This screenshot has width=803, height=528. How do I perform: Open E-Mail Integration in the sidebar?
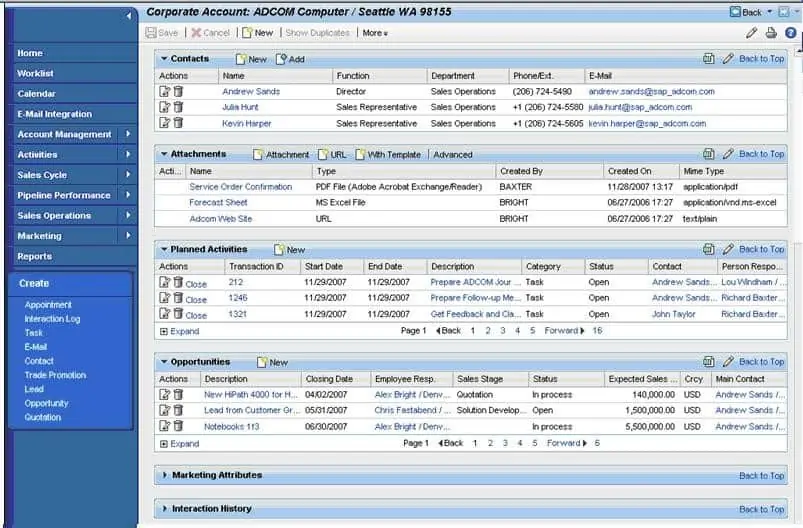click(54, 114)
